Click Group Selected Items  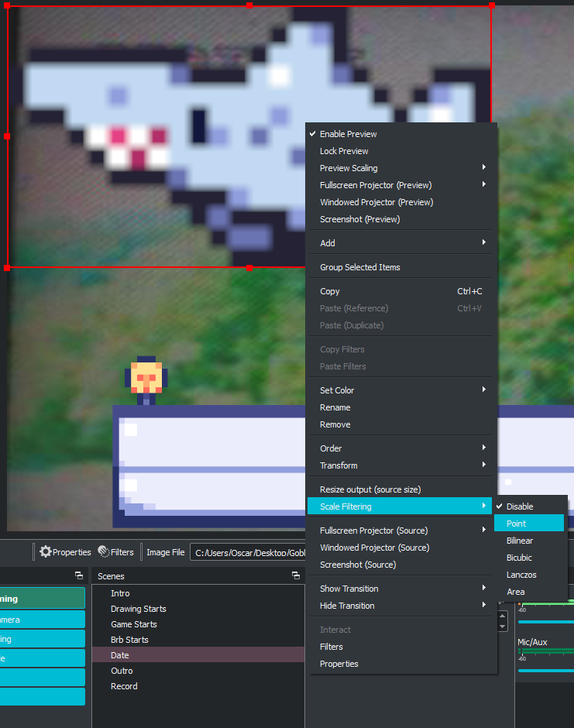click(x=400, y=267)
